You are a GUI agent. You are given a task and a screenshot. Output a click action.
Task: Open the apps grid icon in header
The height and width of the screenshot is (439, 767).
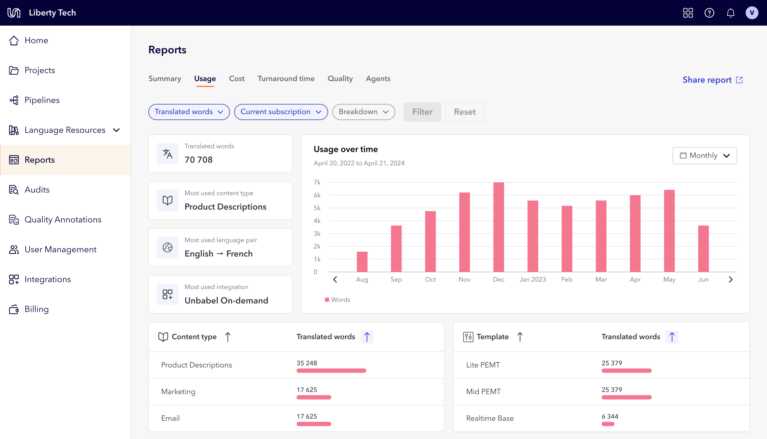(x=688, y=13)
